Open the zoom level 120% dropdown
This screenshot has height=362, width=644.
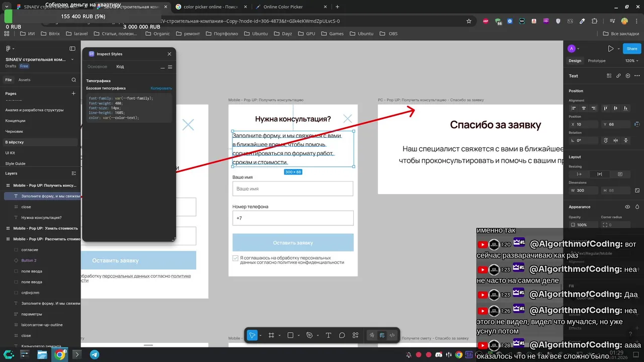pyautogui.click(x=632, y=61)
